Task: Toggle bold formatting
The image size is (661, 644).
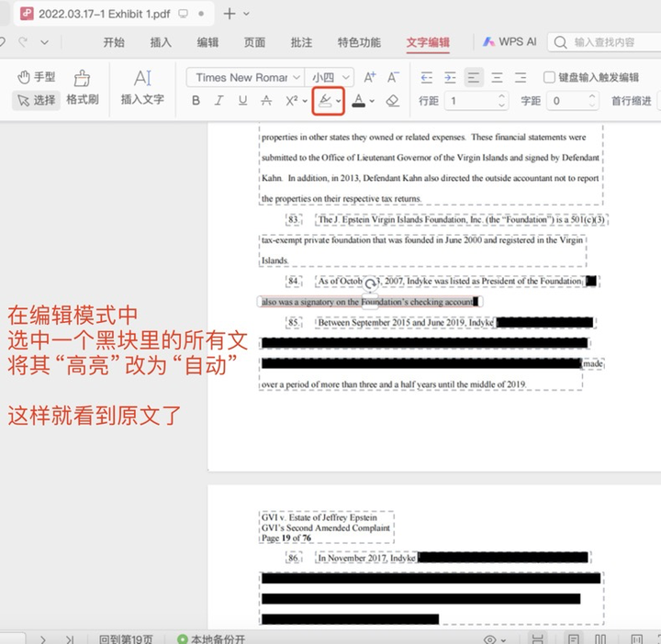Action: 196,101
